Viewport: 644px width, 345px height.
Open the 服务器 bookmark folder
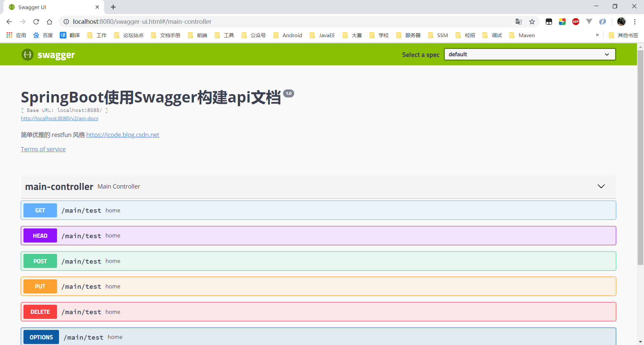tap(408, 35)
